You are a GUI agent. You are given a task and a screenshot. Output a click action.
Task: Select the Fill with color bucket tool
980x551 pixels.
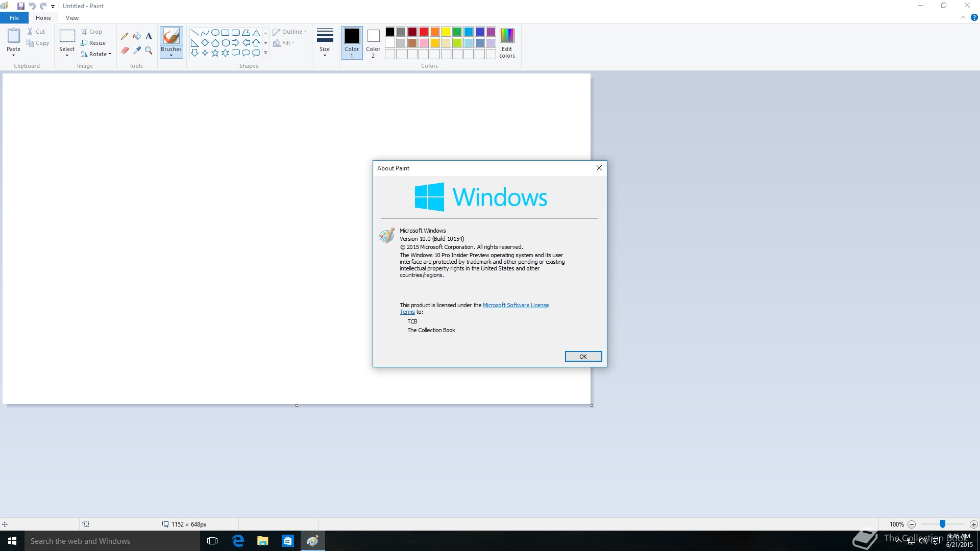(x=137, y=36)
